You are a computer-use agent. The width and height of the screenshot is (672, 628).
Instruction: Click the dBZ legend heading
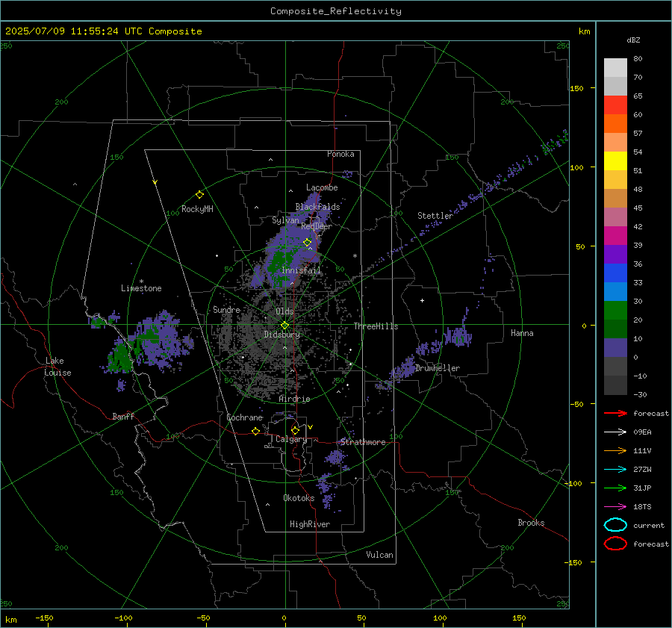coord(633,40)
